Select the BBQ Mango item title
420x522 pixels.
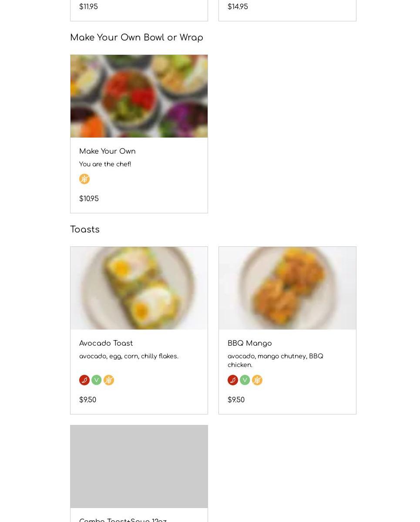[x=250, y=344]
